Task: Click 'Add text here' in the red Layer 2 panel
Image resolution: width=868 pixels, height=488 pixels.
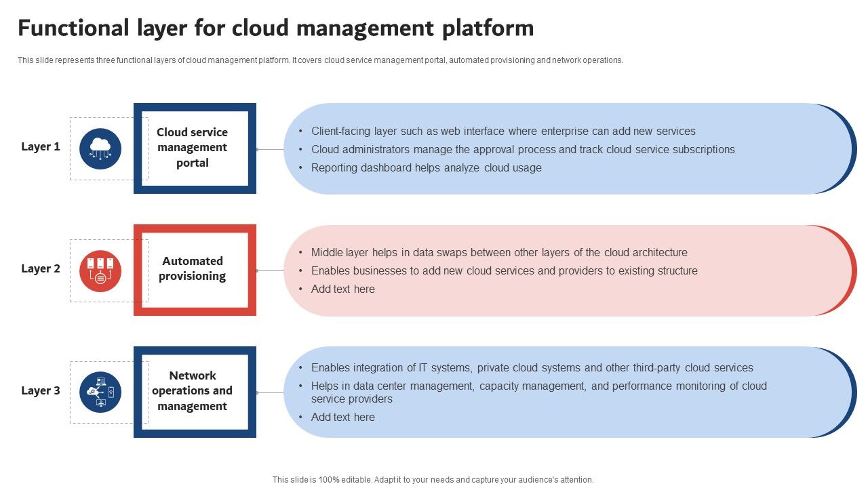Action: click(343, 289)
